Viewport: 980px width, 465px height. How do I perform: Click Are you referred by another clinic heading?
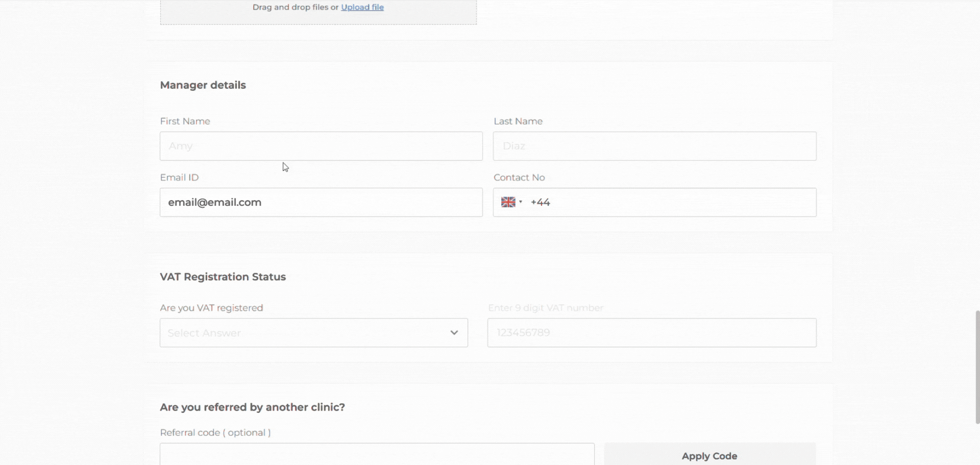[253, 407]
